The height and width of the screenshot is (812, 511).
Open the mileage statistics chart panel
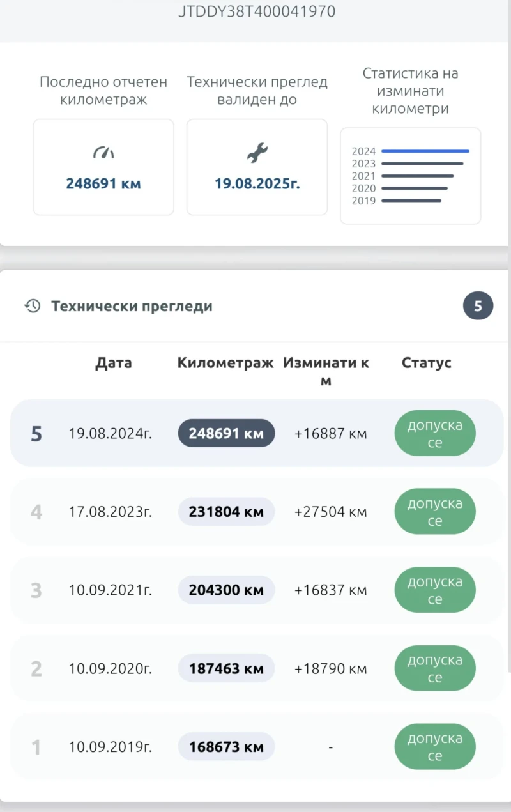pyautogui.click(x=411, y=176)
